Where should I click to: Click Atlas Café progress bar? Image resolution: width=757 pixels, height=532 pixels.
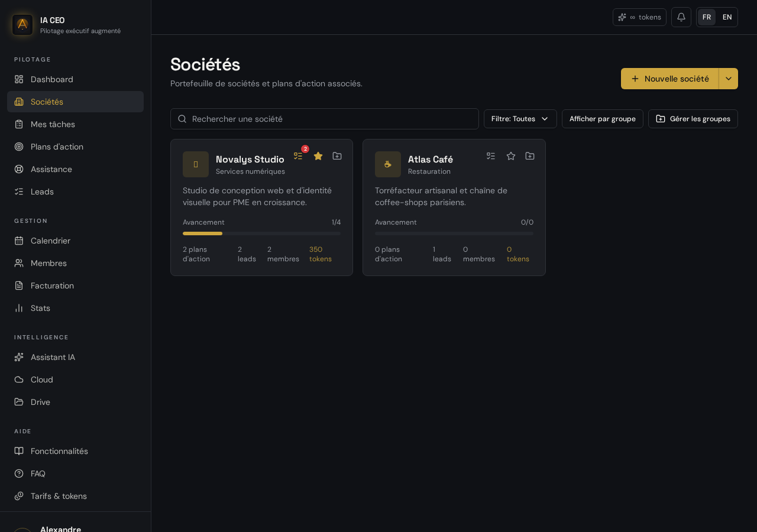click(x=454, y=233)
